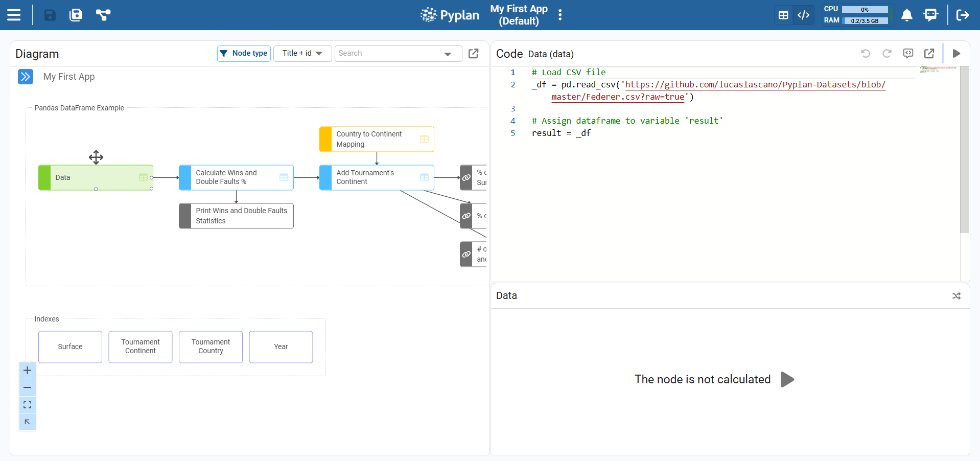980x461 pixels.
Task: Open the assistant chatbot icon
Action: 930,15
